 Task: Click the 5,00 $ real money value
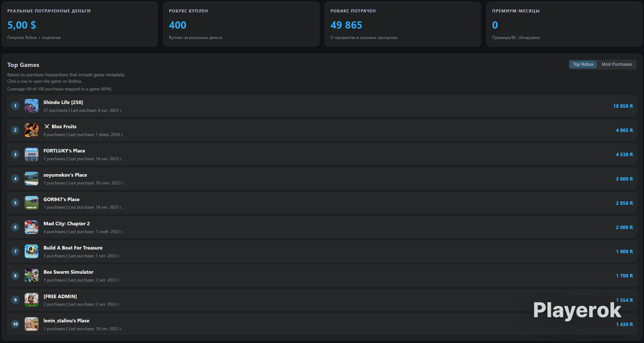point(22,25)
